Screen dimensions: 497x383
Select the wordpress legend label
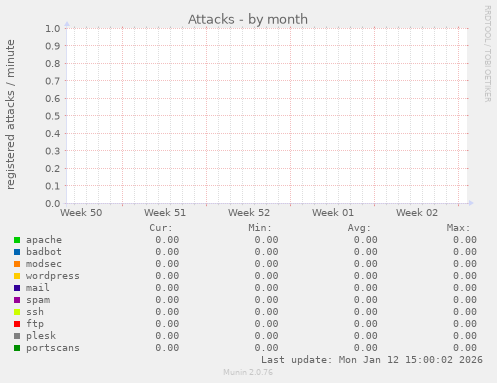53,276
